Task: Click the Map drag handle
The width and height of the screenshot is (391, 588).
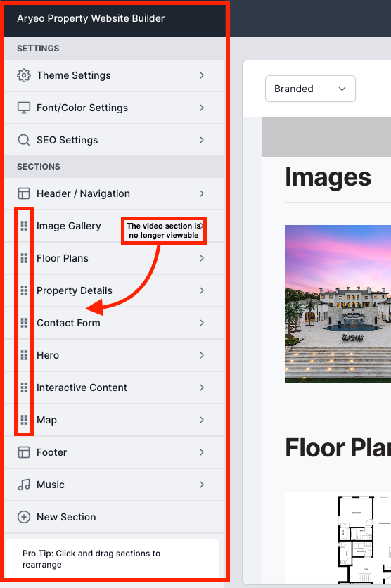Action: coord(24,420)
